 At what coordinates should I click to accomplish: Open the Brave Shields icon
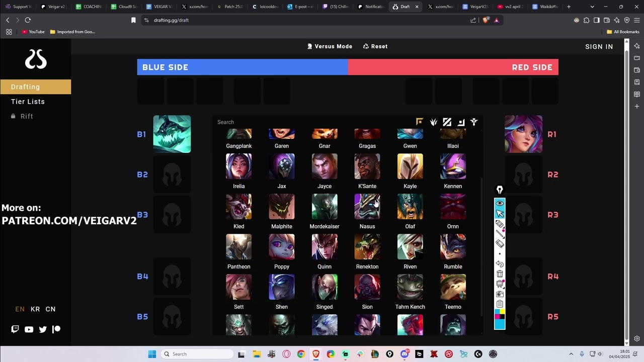486,20
